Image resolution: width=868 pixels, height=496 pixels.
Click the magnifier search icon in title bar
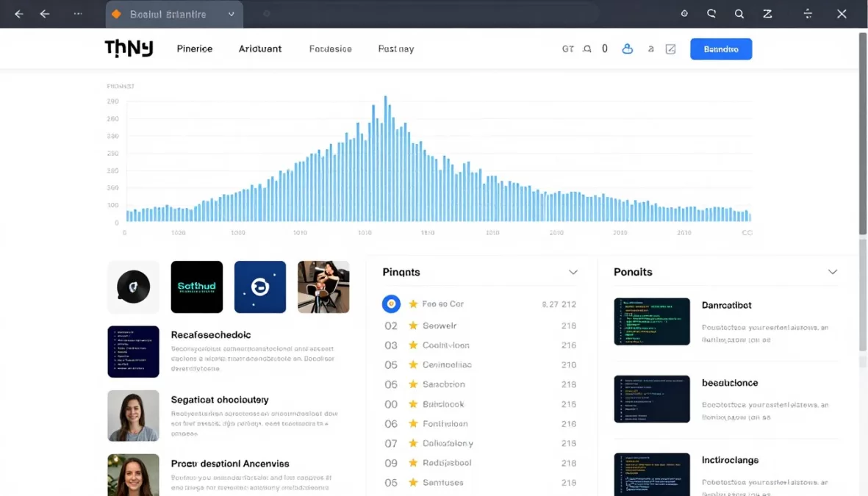pyautogui.click(x=739, y=14)
